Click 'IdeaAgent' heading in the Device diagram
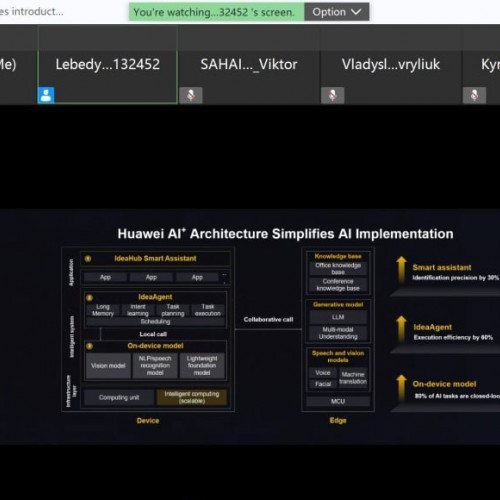 [x=155, y=297]
